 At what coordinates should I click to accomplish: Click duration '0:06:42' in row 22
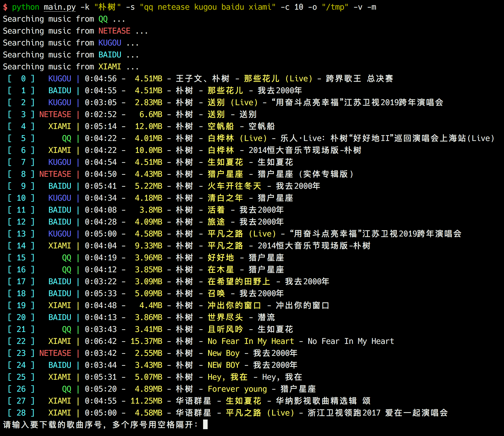[x=101, y=341]
